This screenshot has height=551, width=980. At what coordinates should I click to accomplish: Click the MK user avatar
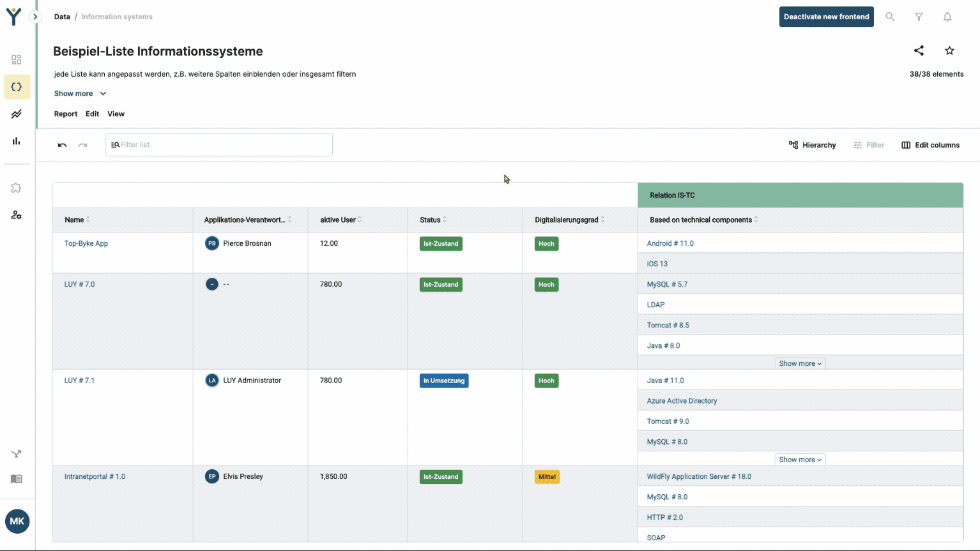(17, 521)
